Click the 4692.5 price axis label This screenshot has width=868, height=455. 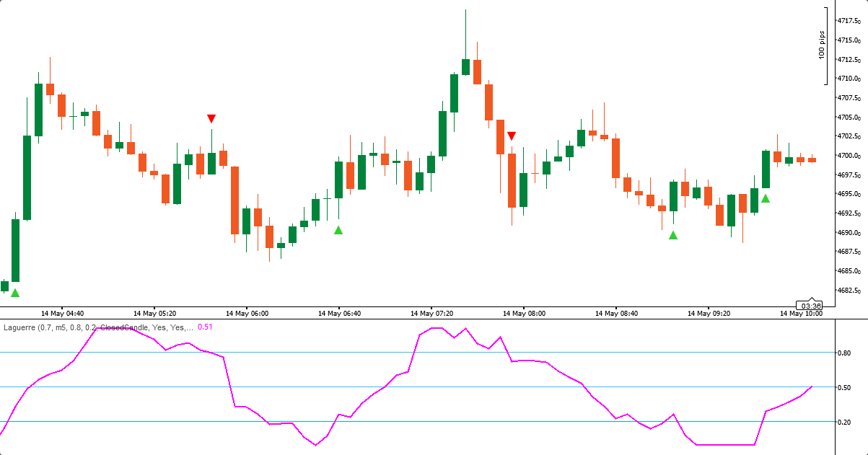[x=849, y=213]
